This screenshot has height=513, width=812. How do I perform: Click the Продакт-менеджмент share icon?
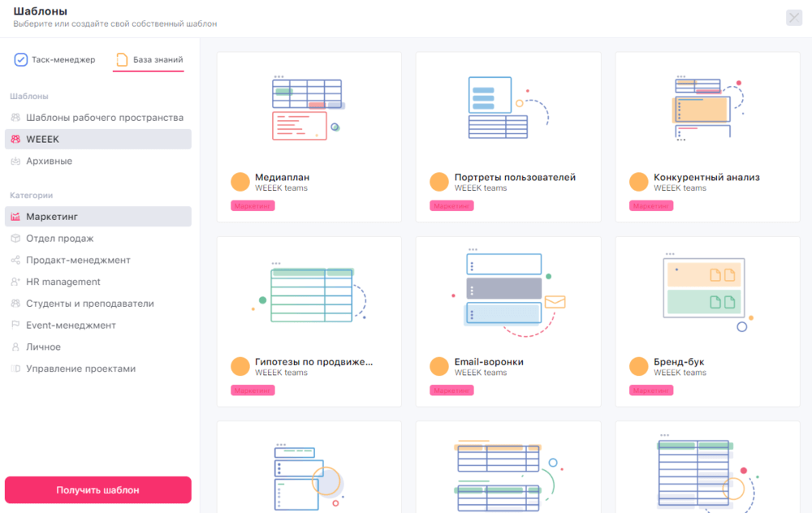[15, 260]
